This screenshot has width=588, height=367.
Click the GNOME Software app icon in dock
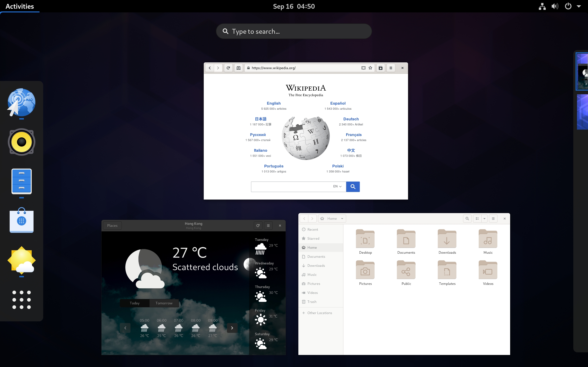(21, 220)
